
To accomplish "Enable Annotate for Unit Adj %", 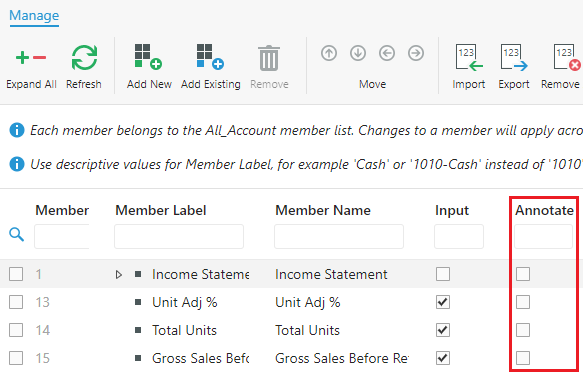I will [x=523, y=302].
